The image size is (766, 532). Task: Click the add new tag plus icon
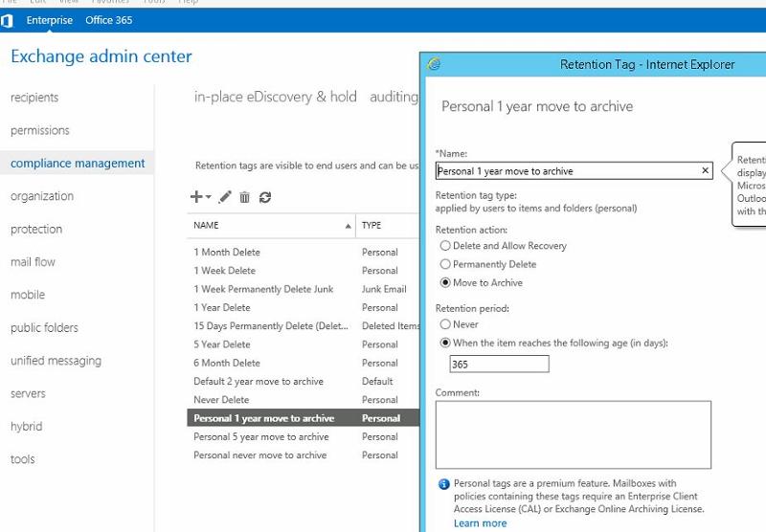coord(196,197)
